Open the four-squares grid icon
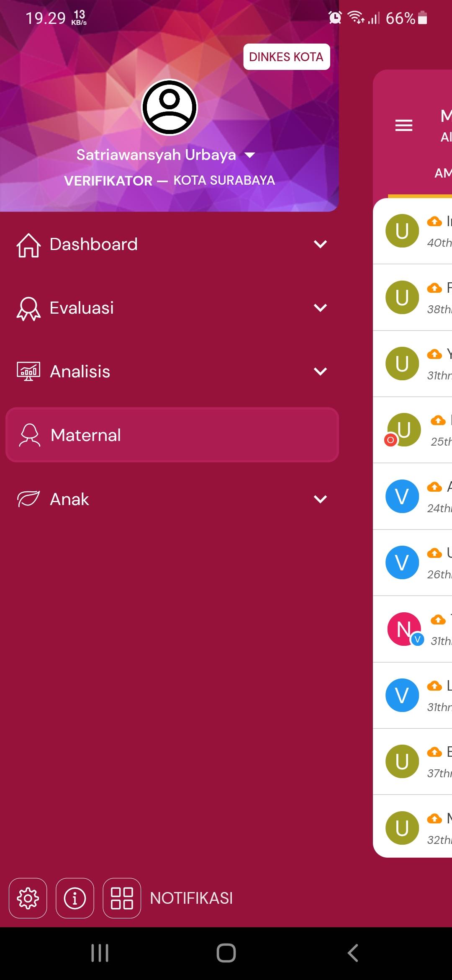 (122, 898)
